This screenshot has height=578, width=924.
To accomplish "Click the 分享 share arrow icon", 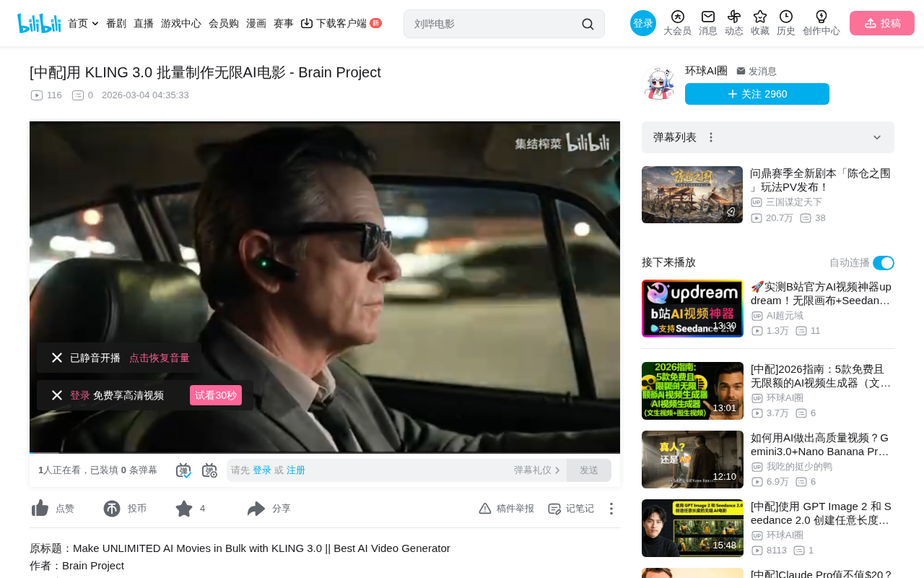I will tap(256, 509).
